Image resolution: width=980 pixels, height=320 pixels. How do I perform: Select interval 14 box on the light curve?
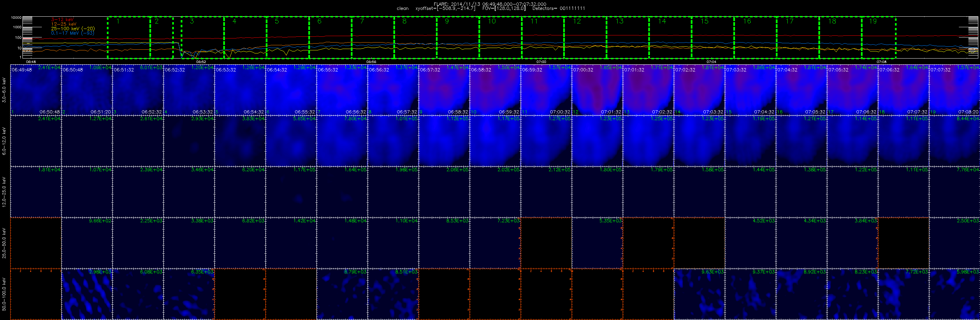point(671,38)
